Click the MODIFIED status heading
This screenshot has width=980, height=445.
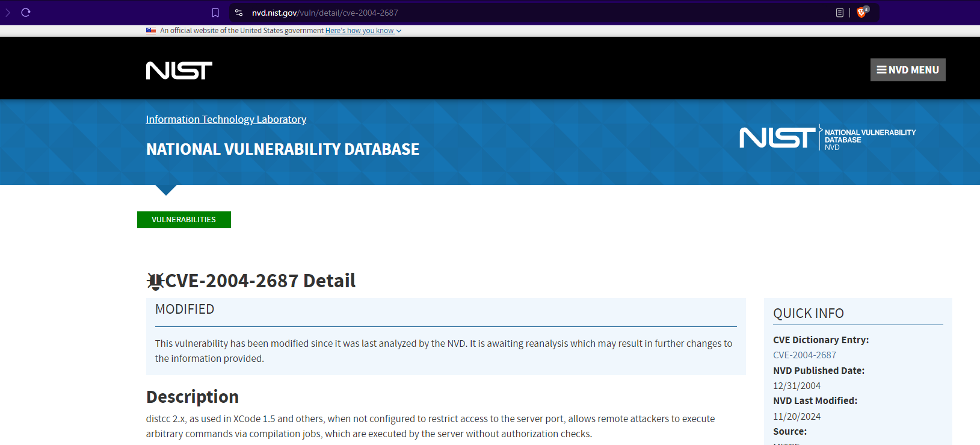click(185, 310)
